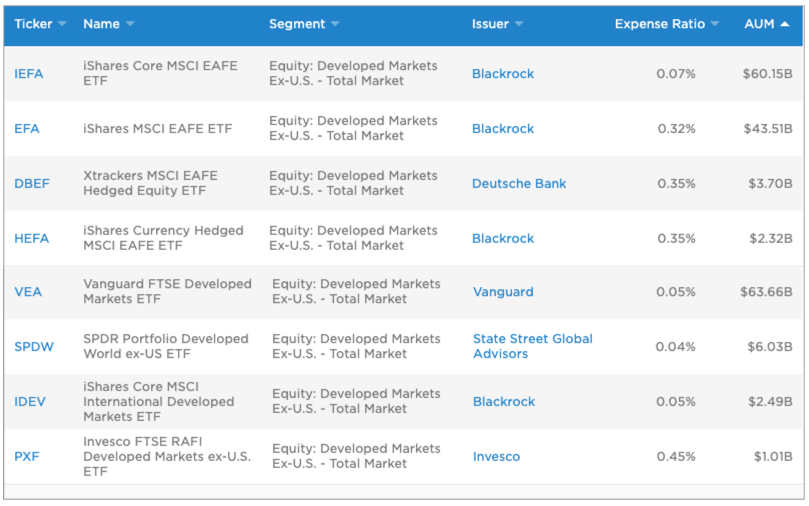Select the $63.66B AUM value
809x506 pixels.
pyautogui.click(x=767, y=292)
